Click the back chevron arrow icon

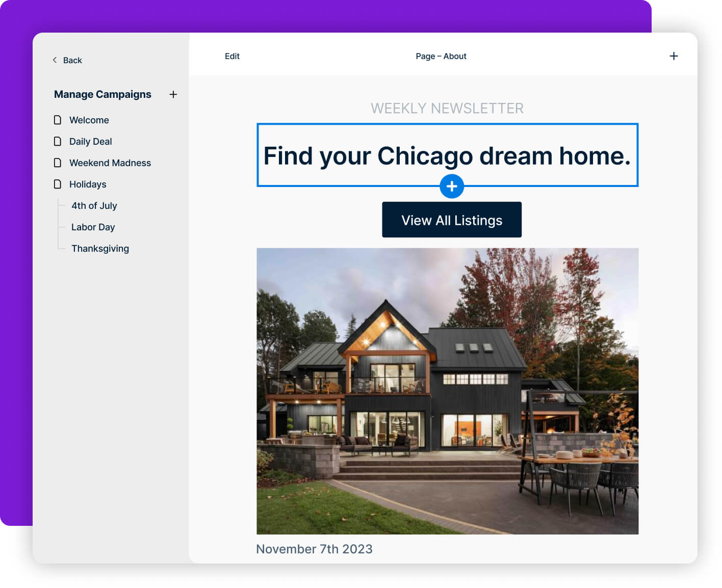point(55,60)
